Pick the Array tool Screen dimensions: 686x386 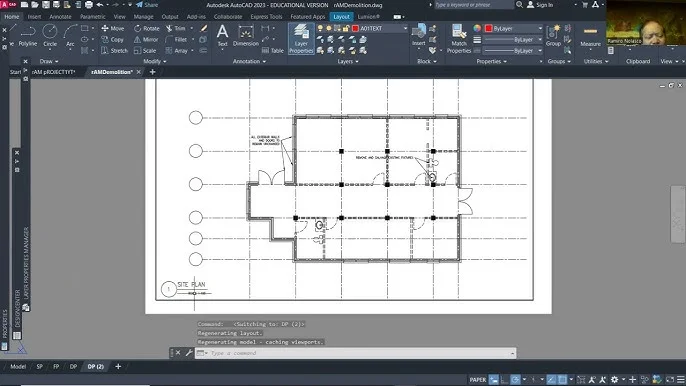[177, 51]
